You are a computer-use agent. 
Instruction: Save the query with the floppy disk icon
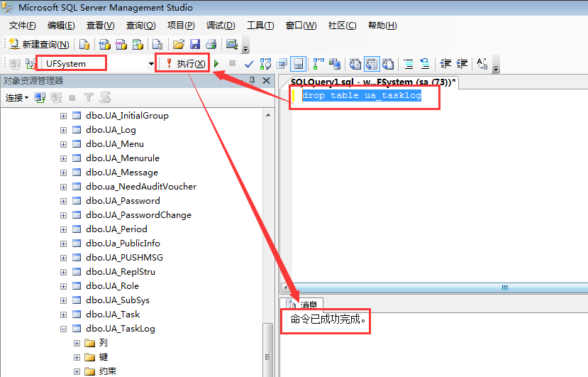point(195,44)
